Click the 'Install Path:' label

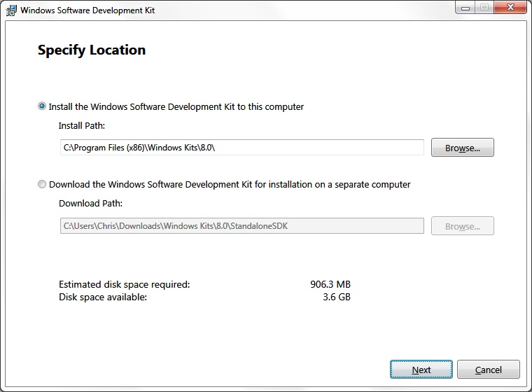pos(82,126)
